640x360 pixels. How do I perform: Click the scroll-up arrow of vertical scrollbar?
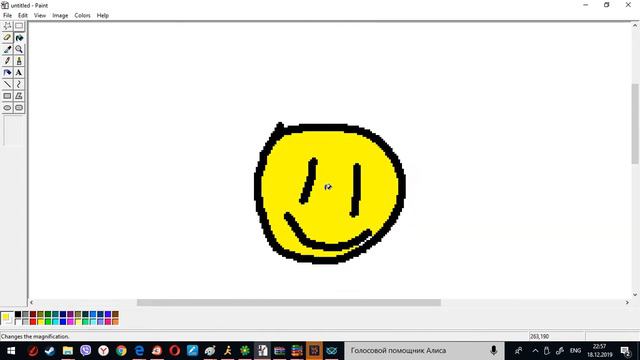pyautogui.click(x=635, y=26)
